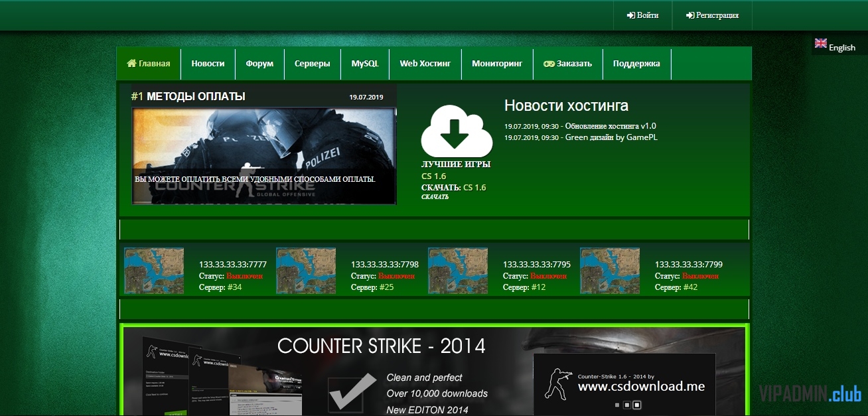Open the Главная home tab
This screenshot has width=868, height=416.
[149, 64]
